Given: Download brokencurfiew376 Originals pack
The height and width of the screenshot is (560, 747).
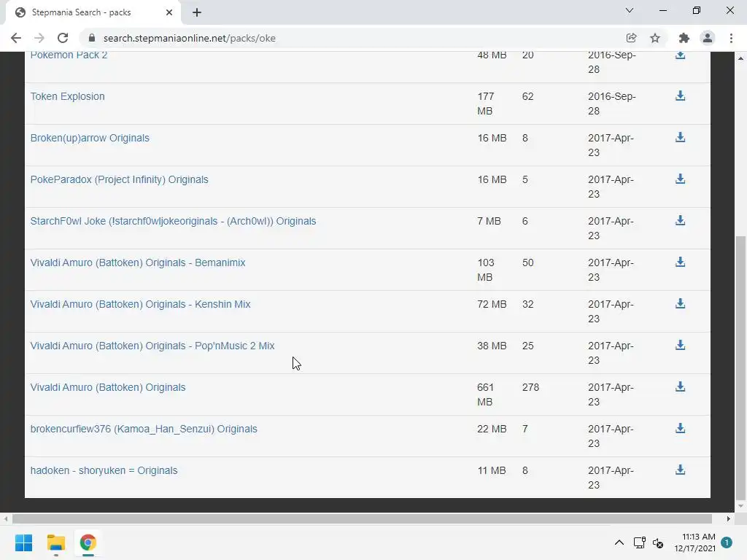Looking at the screenshot, I should pyautogui.click(x=680, y=428).
